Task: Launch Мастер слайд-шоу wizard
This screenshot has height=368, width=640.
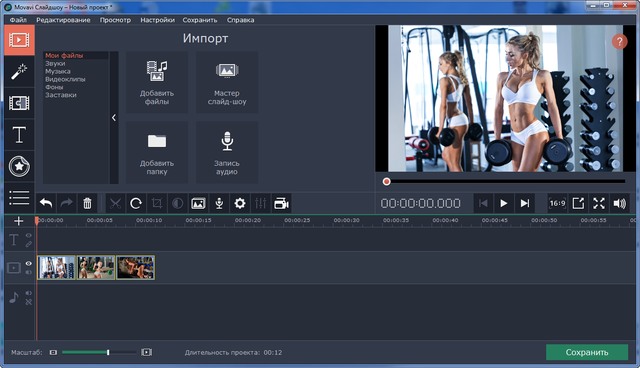Action: click(227, 82)
